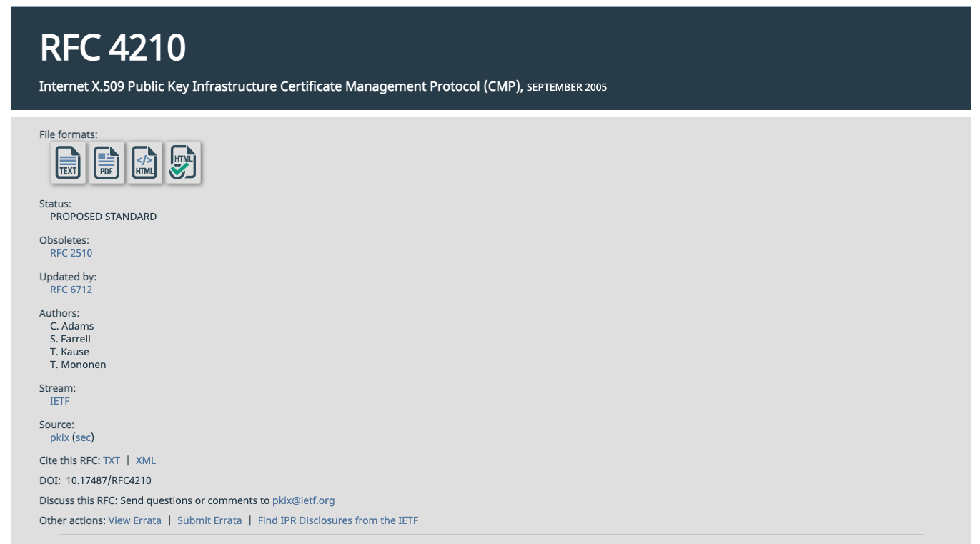The width and height of the screenshot is (980, 544).
Task: Open the sec area link
Action: click(83, 437)
